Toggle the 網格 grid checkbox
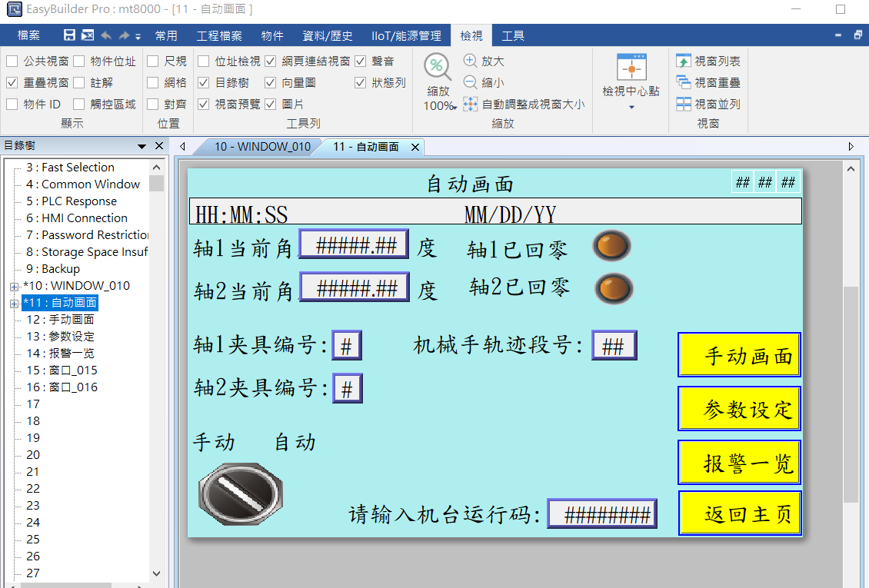869x588 pixels. click(x=153, y=82)
